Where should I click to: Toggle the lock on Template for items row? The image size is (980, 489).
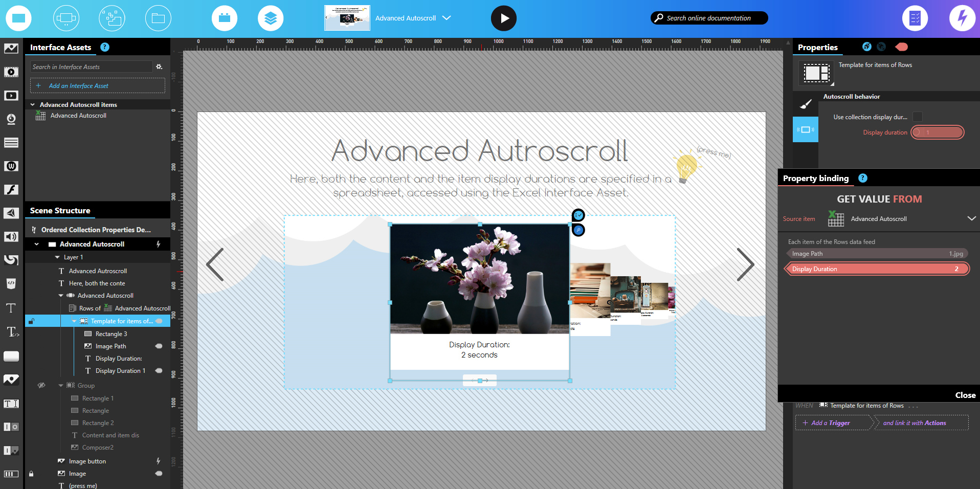pos(31,321)
